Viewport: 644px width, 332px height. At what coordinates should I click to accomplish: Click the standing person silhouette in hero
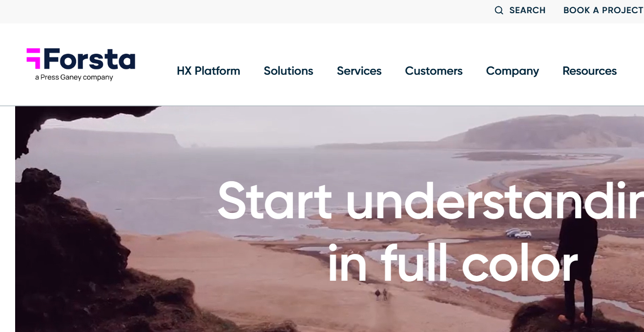click(578, 263)
